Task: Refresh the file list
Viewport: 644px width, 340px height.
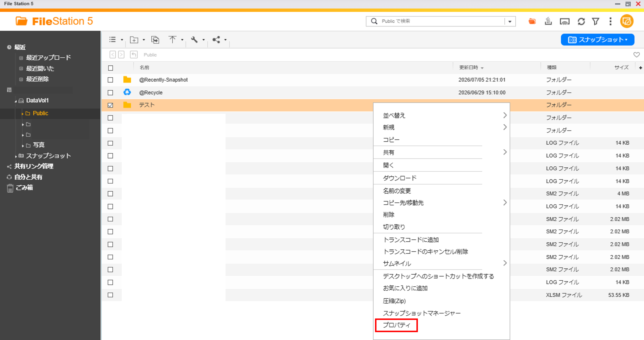Action: (x=581, y=22)
